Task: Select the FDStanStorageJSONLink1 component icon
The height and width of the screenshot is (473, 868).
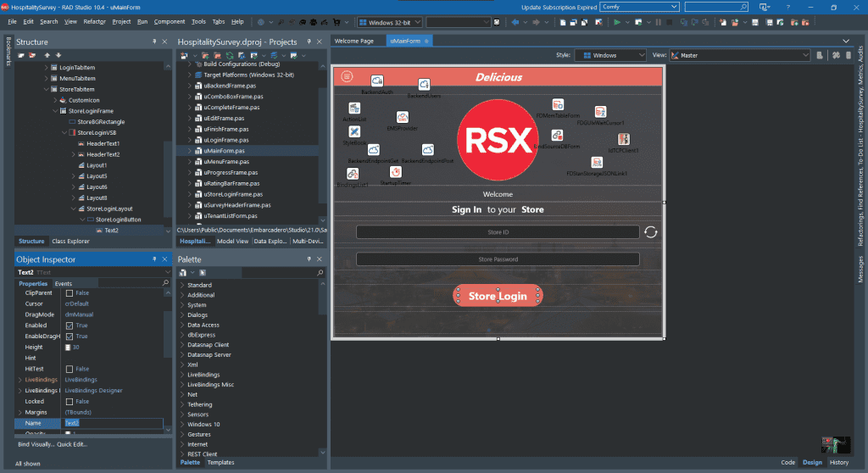Action: (x=597, y=162)
